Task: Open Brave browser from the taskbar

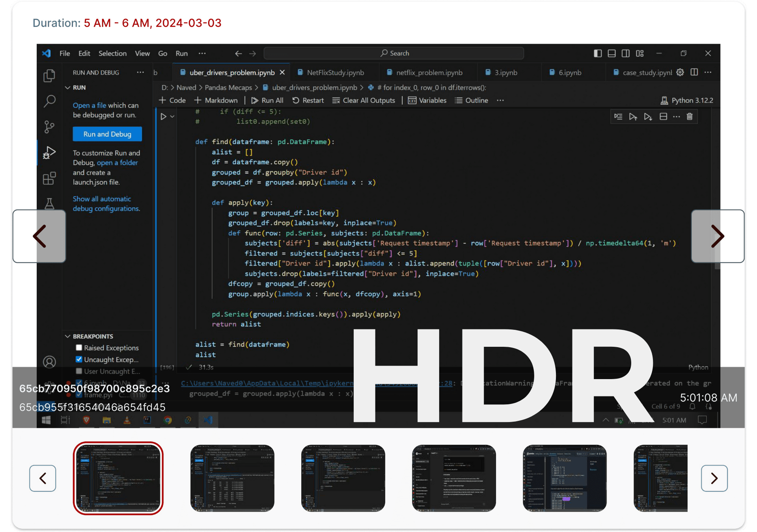Action: tap(86, 420)
